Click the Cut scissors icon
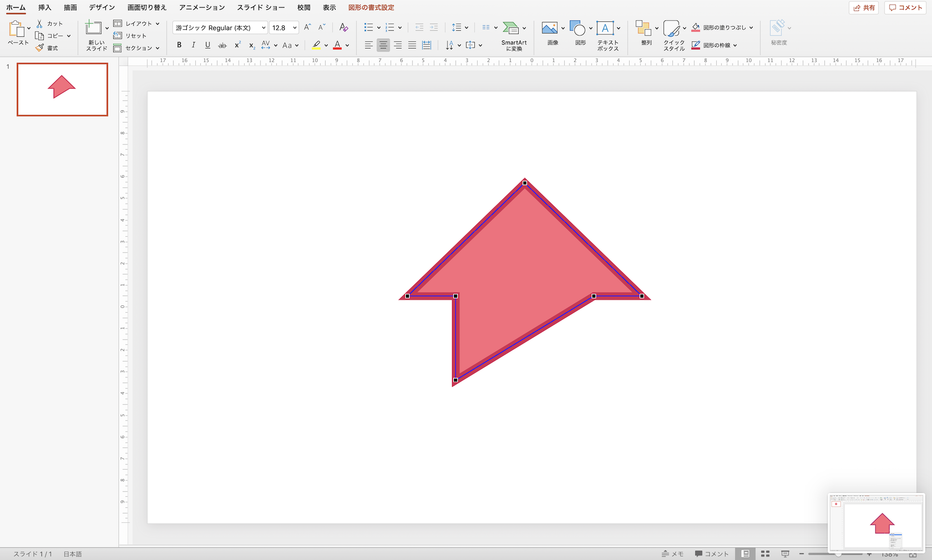Screen dimensions: 932x560 click(40, 23)
